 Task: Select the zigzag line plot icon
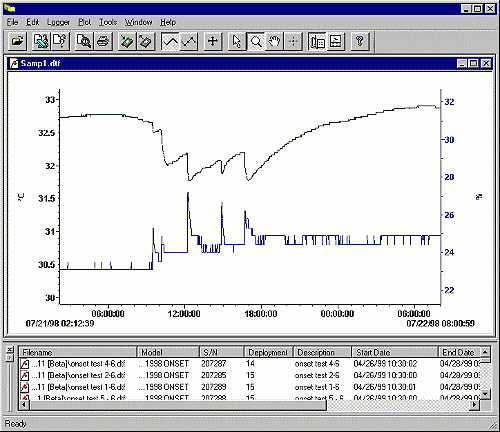[189, 41]
